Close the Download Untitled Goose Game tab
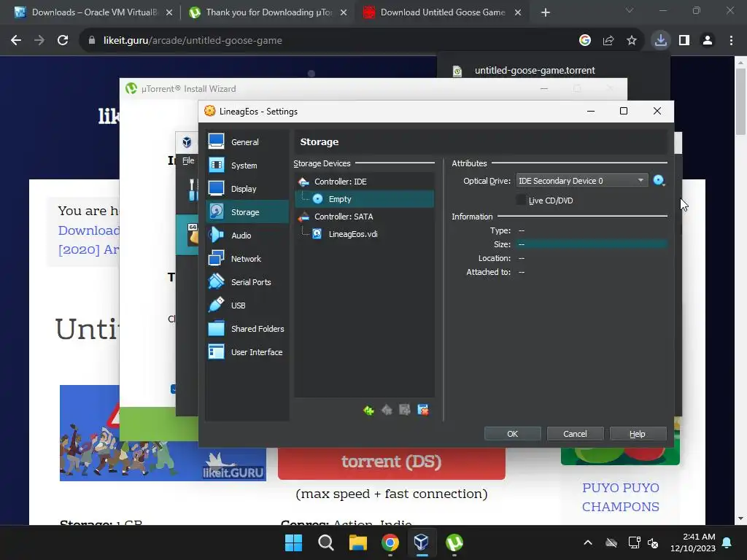Image resolution: width=747 pixels, height=560 pixels. coord(518,12)
